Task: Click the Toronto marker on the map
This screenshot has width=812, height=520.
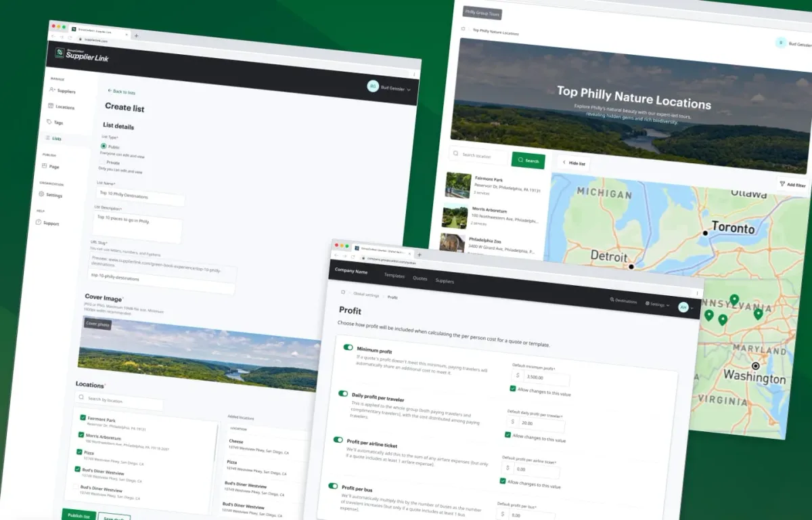Action: 705,232
